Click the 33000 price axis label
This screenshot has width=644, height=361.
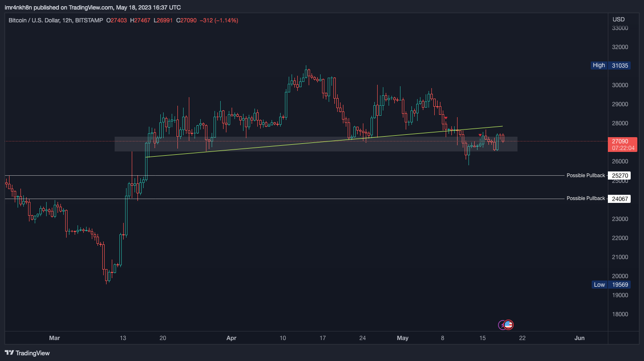click(x=620, y=28)
